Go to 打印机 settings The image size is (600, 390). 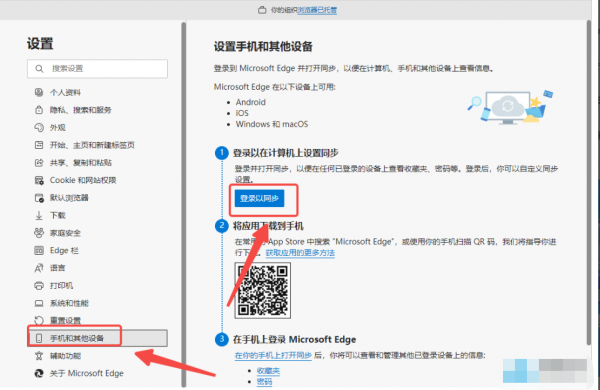pyautogui.click(x=61, y=286)
